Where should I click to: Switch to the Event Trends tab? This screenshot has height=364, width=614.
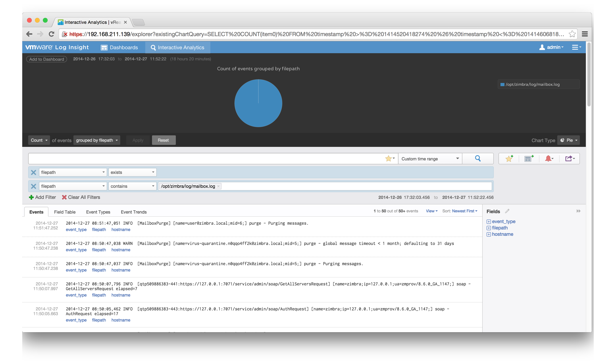tap(134, 212)
